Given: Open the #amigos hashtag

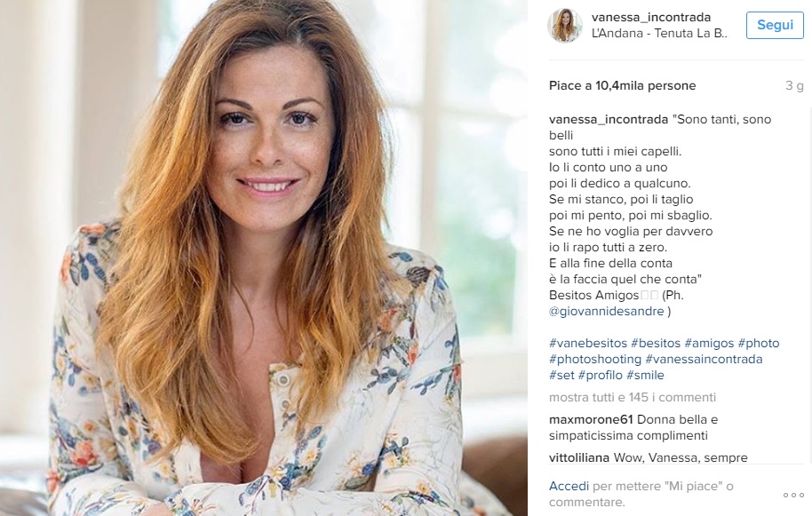Looking at the screenshot, I should [709, 343].
